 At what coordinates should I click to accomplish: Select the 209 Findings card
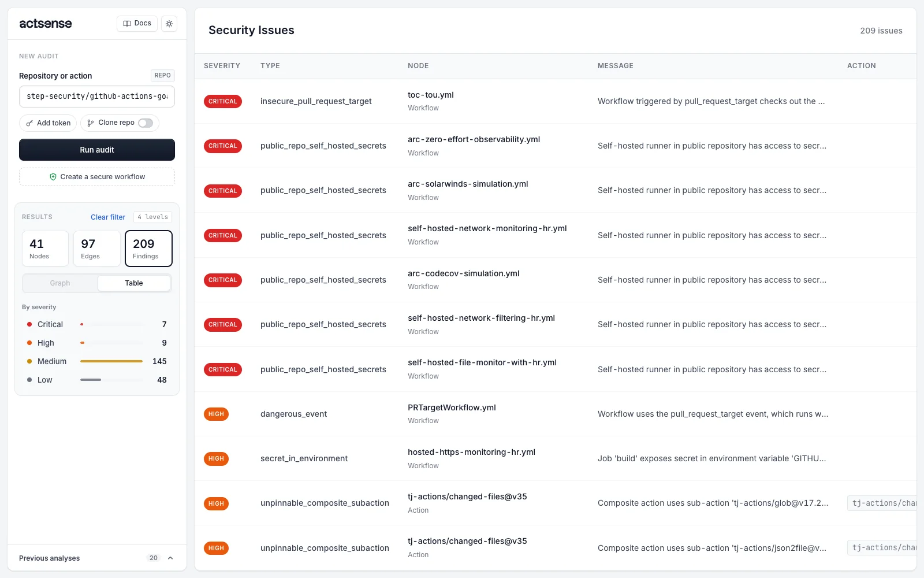[x=148, y=249]
